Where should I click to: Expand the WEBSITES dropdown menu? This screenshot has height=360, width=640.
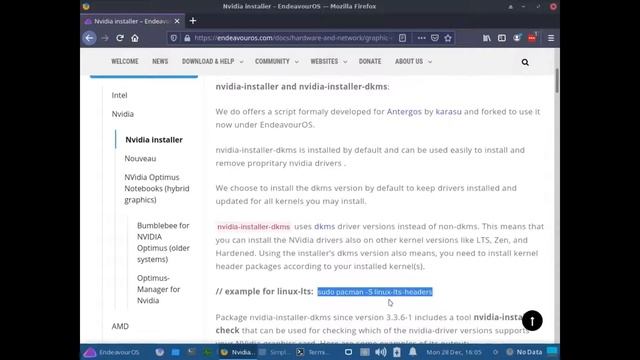pos(329,61)
